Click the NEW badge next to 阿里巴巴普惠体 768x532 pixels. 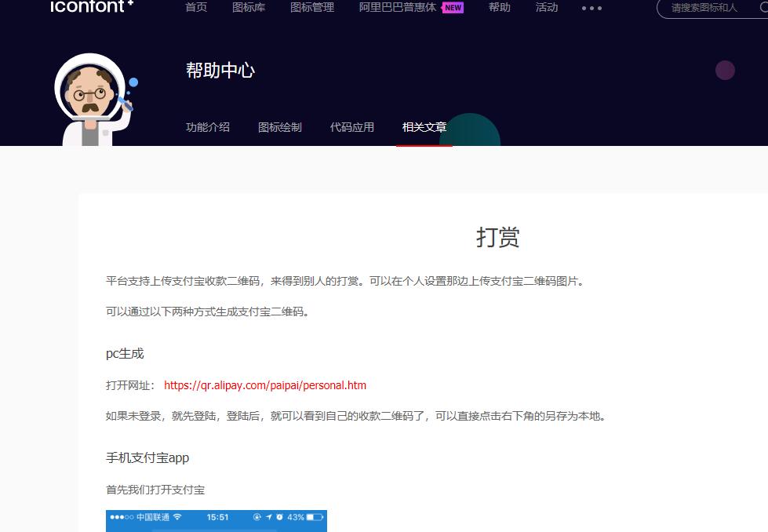pyautogui.click(x=453, y=7)
